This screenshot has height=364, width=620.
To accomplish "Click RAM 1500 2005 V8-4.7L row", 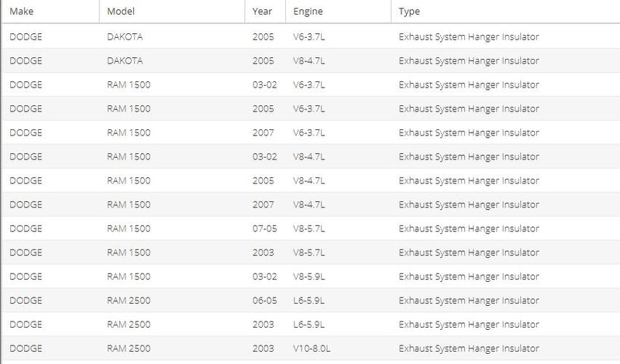I will 311,180.
